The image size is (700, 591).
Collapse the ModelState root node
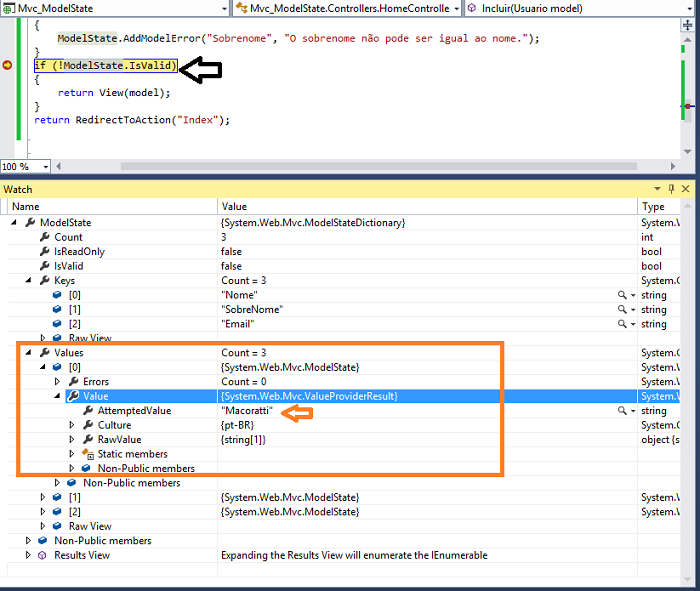click(14, 223)
